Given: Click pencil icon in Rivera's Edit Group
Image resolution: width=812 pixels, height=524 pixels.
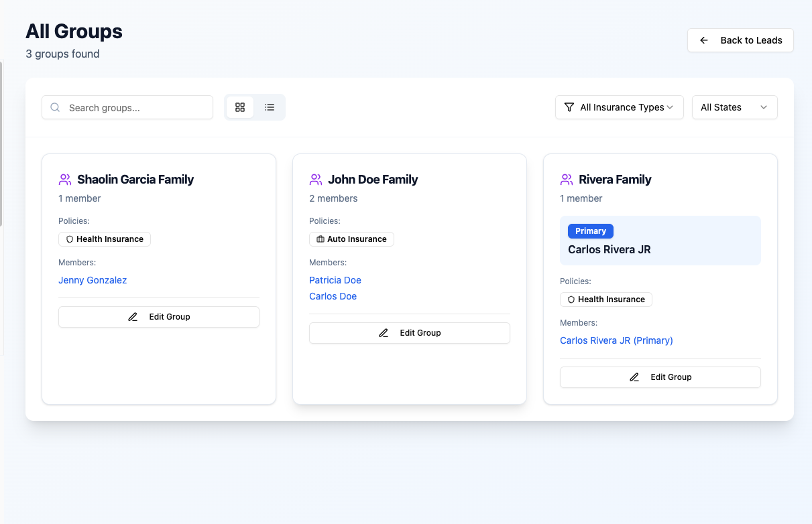Looking at the screenshot, I should (x=634, y=377).
